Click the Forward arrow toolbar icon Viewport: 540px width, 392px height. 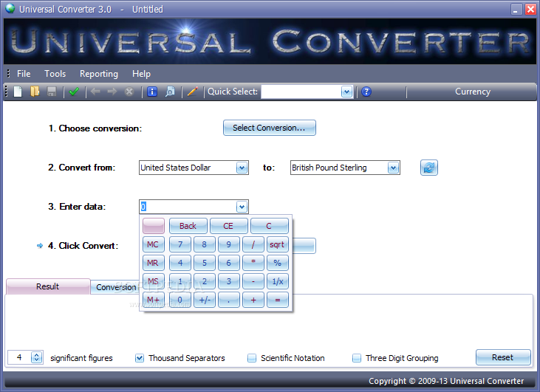[112, 92]
